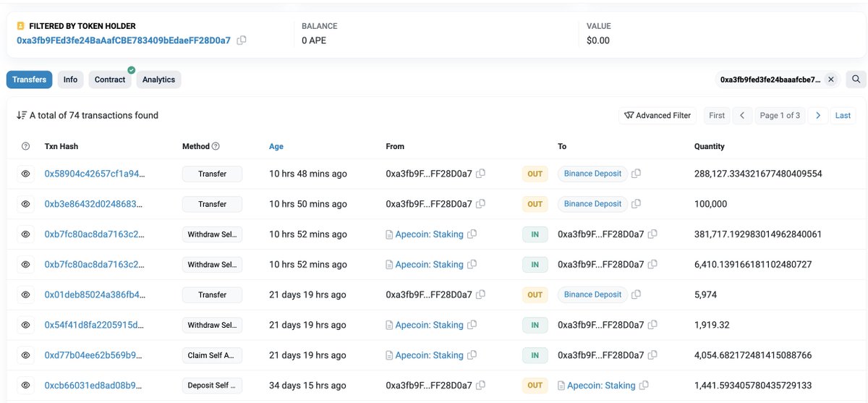The height and width of the screenshot is (403, 868).
Task: Switch to the Transfers tab
Action: pos(29,80)
